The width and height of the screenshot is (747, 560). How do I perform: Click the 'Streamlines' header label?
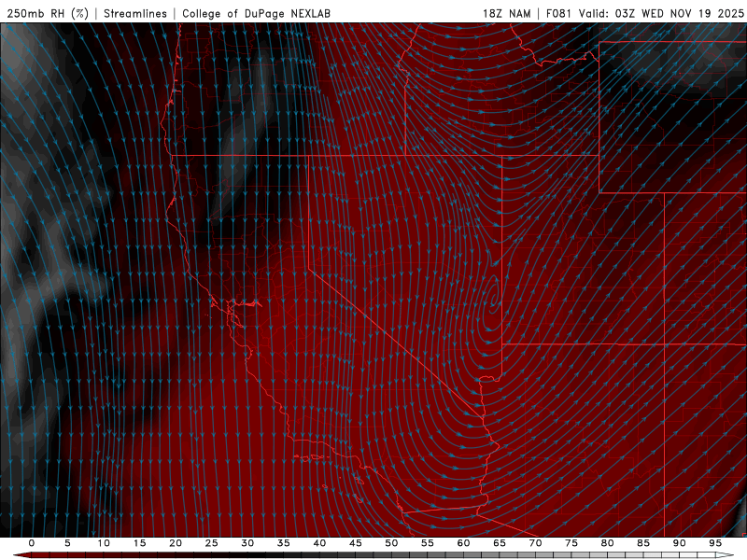point(135,14)
